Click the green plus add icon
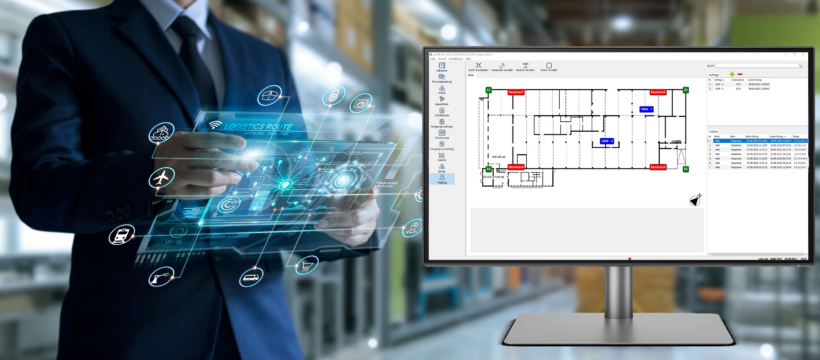The height and width of the screenshot is (360, 820). [732, 75]
